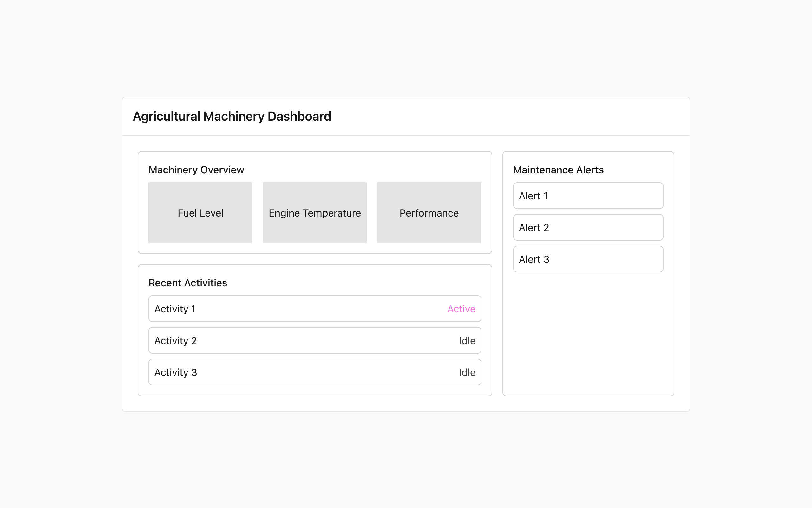Screen dimensions: 812x508
Task: Click the Activity 3 label
Action: [175, 372]
